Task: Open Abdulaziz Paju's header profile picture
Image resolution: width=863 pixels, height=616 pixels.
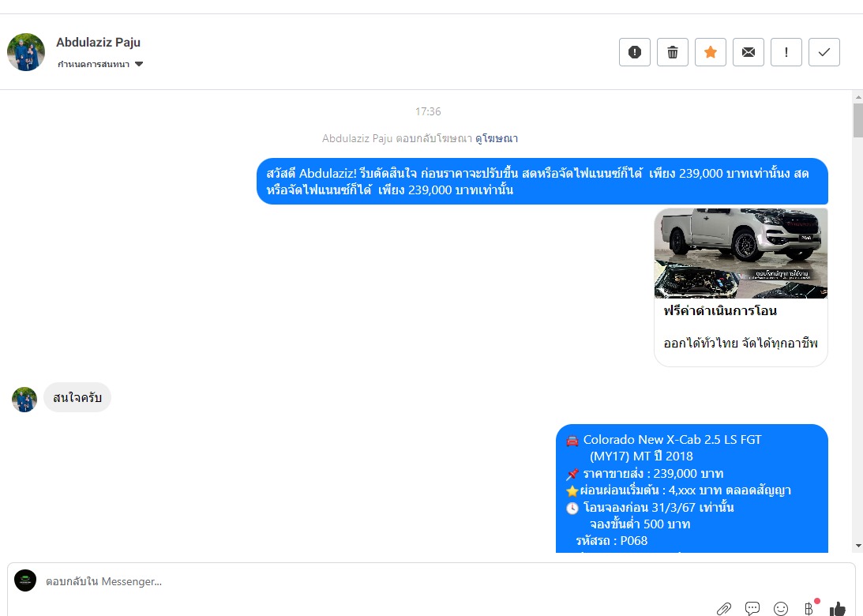Action: tap(26, 52)
